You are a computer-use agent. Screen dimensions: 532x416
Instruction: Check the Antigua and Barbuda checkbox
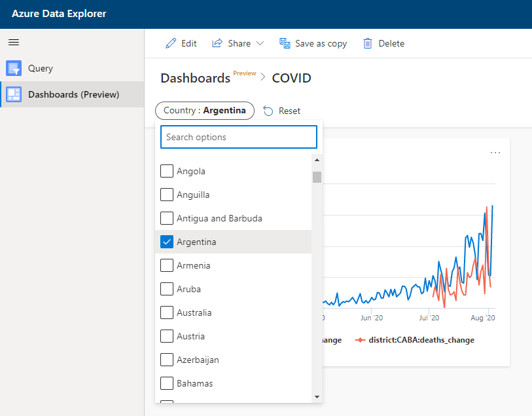(167, 218)
